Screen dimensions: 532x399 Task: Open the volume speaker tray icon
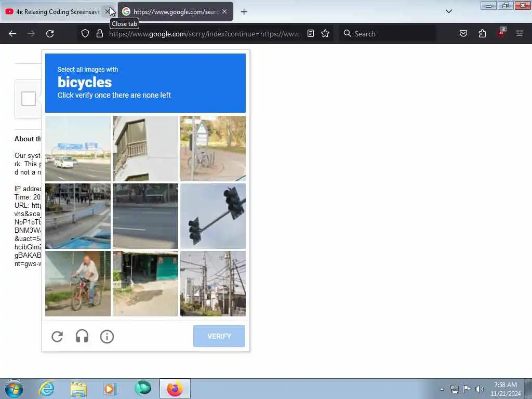(x=480, y=389)
